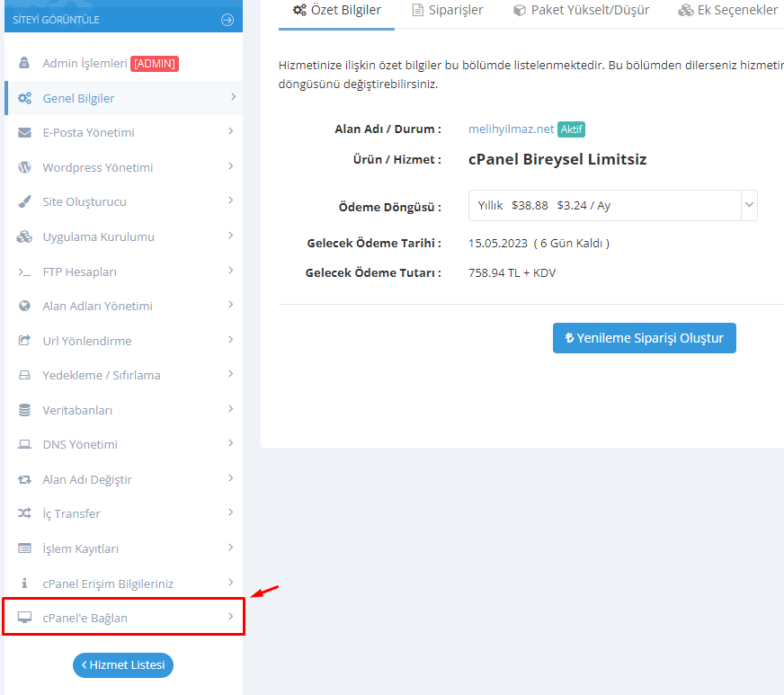Click the monitor icon for cPanel'e Bağlan
Viewport: 784px width, 695px height.
pos(25,618)
